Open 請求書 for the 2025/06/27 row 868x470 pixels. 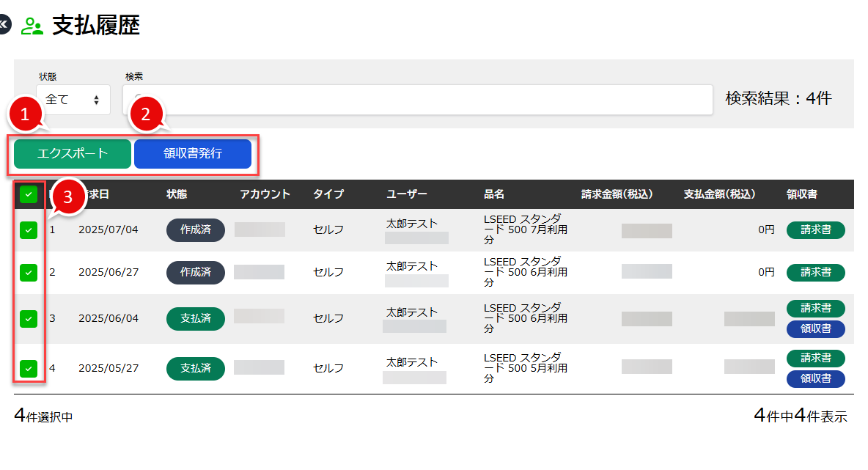pos(815,273)
